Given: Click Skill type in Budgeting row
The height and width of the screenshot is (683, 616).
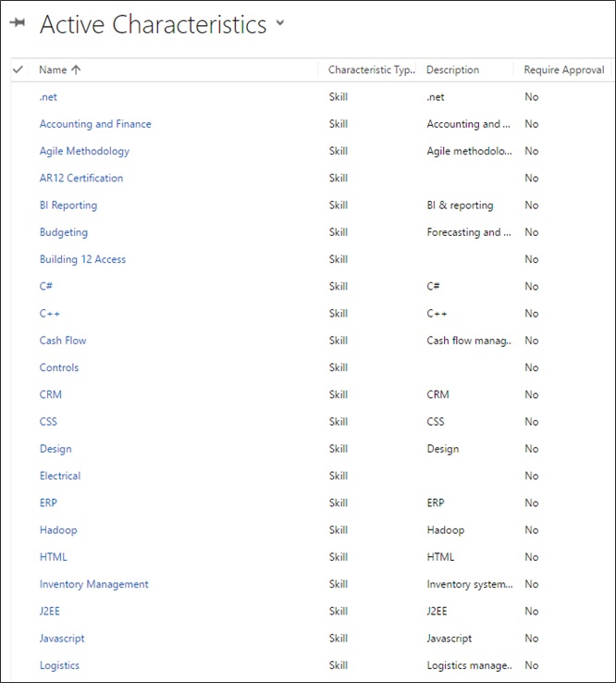Looking at the screenshot, I should pyautogui.click(x=339, y=232).
